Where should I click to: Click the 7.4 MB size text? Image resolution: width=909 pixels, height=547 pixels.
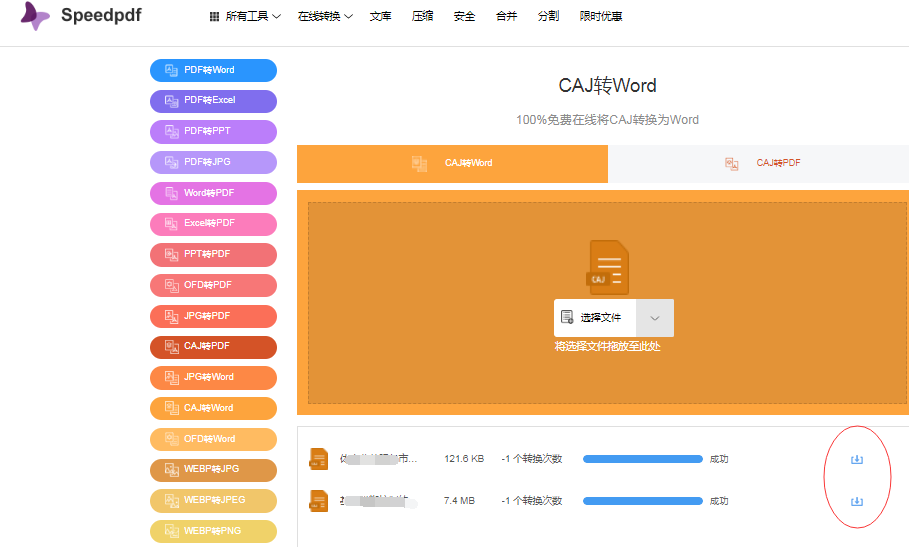click(x=459, y=501)
